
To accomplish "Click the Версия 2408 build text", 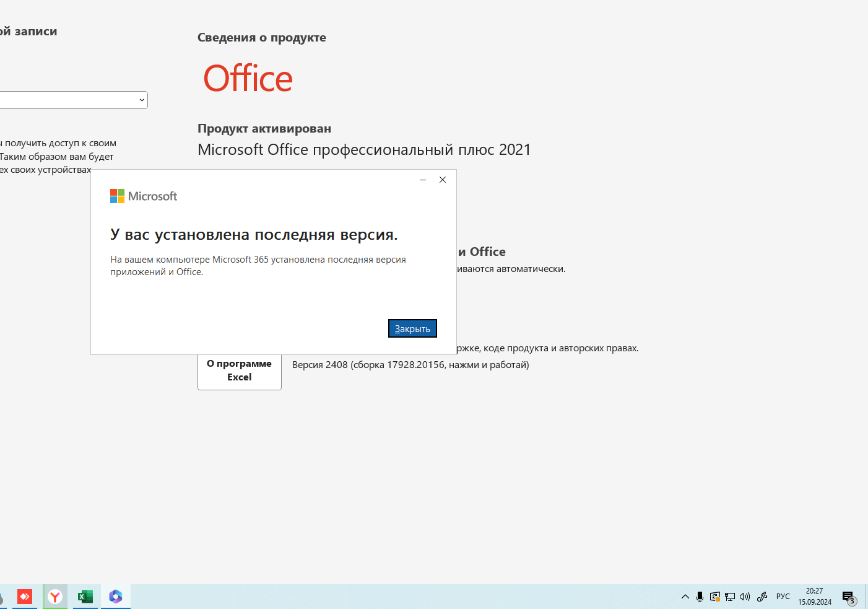I will point(410,365).
